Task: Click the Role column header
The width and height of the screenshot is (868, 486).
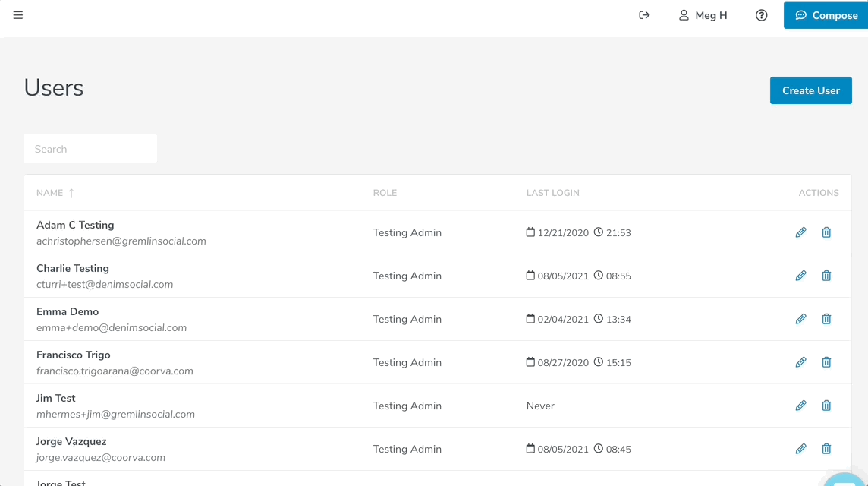Action: 385,193
